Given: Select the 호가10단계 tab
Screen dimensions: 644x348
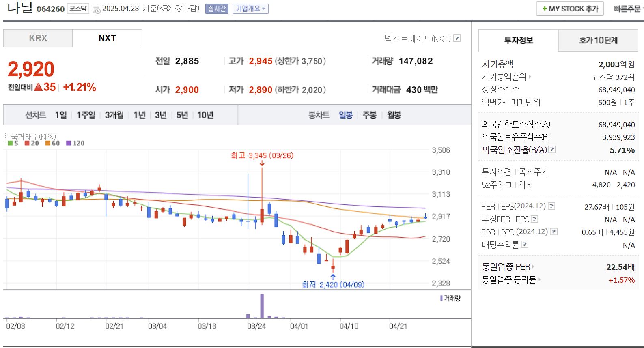Looking at the screenshot, I should click(598, 40).
